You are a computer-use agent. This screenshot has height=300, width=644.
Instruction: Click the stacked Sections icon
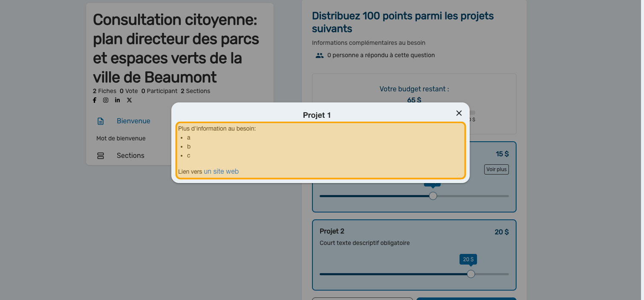(x=101, y=156)
